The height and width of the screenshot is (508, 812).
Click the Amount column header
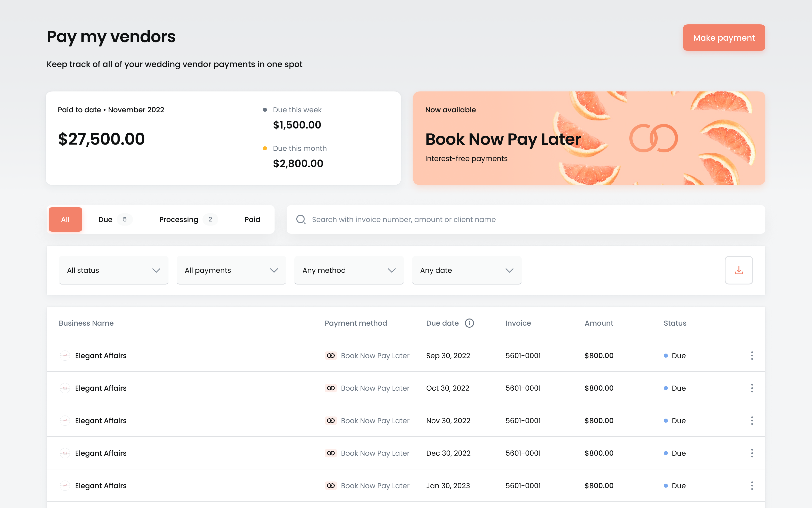pos(599,323)
